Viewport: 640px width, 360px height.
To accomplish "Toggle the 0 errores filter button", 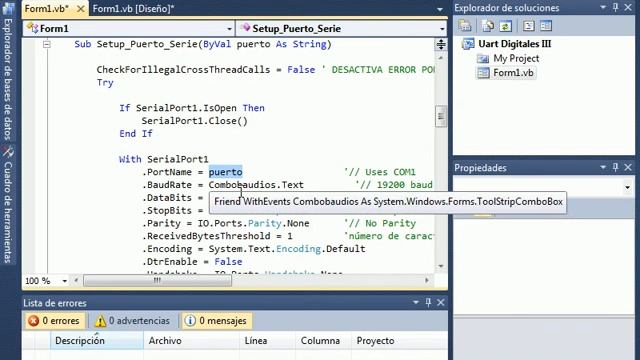I will click(x=54, y=321).
